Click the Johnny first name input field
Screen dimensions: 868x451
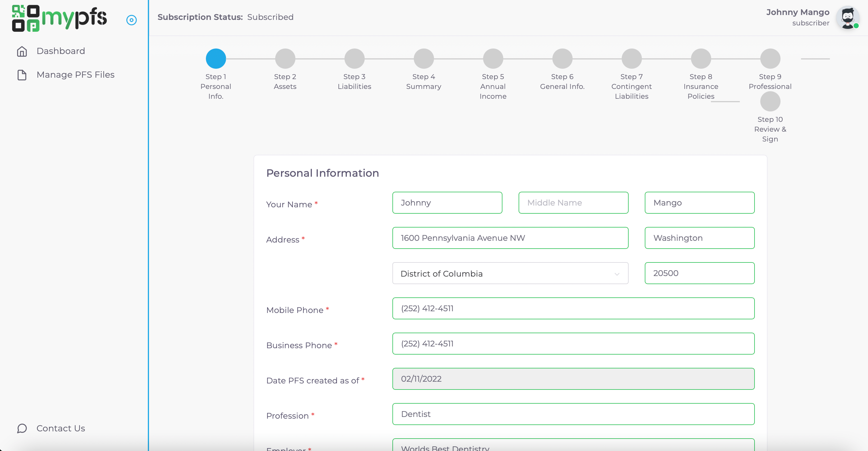point(447,203)
